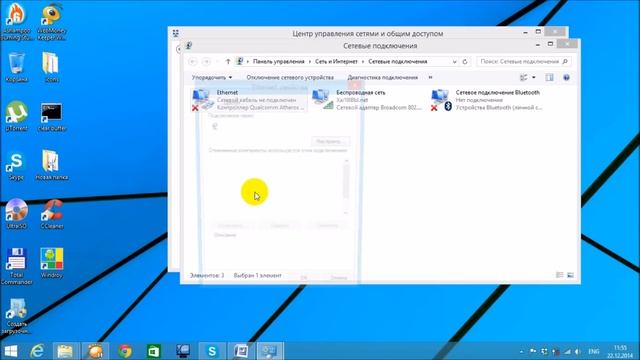640x360 pixels.
Task: Show hidden tray icons arrow
Action: tap(521, 351)
